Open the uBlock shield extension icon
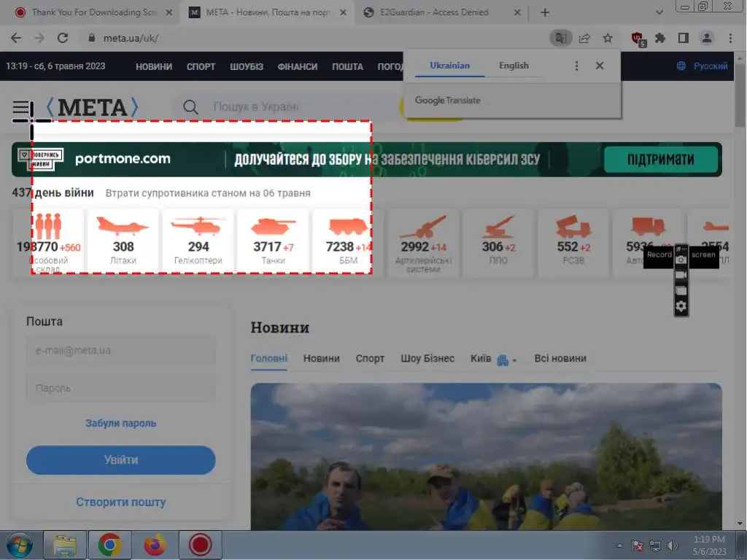This screenshot has height=560, width=747. tap(637, 39)
